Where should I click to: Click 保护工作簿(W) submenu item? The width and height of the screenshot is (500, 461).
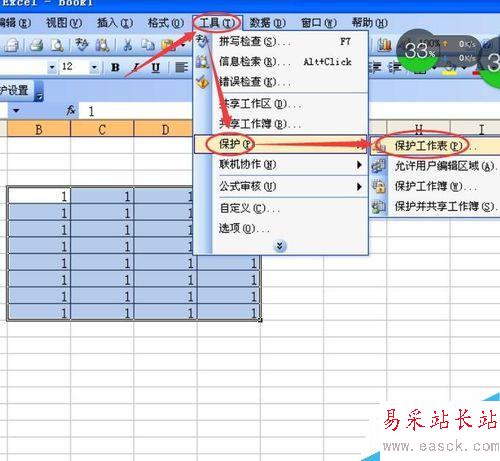[x=435, y=186]
